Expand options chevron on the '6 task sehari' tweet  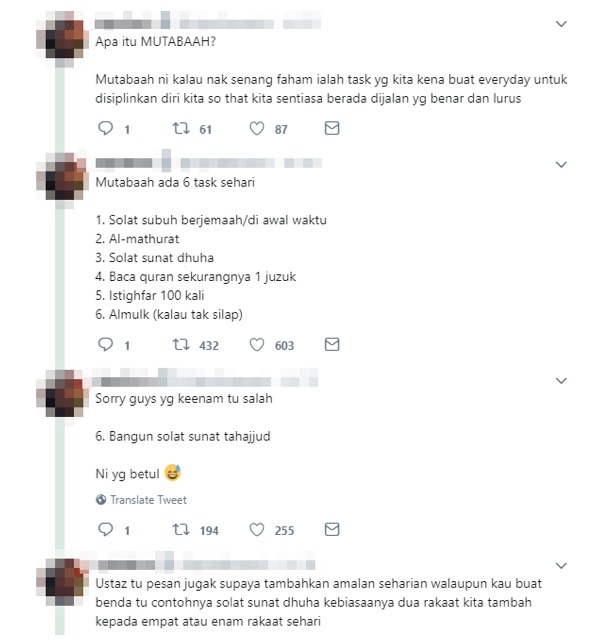point(562,165)
